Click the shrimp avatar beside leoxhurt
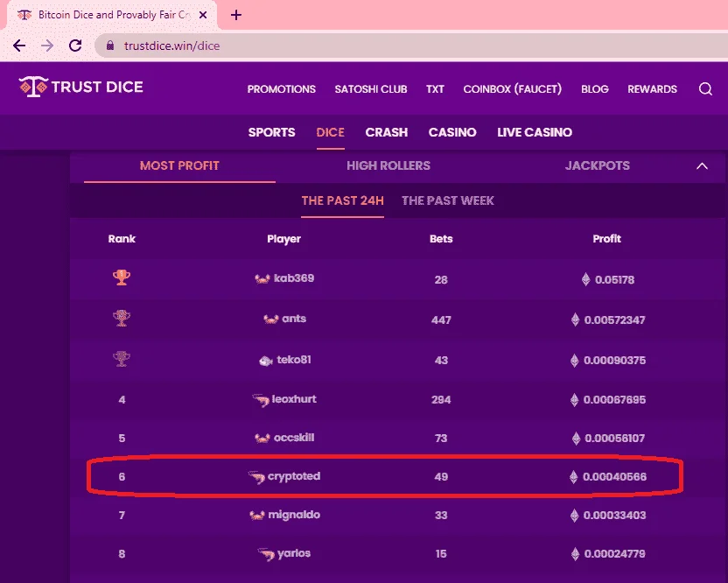The image size is (728, 583). pyautogui.click(x=261, y=400)
